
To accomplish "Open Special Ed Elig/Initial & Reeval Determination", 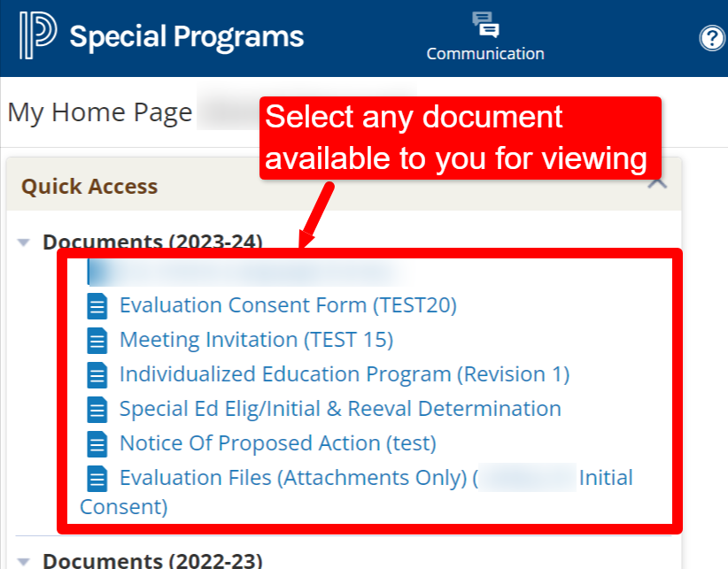I will [x=340, y=409].
